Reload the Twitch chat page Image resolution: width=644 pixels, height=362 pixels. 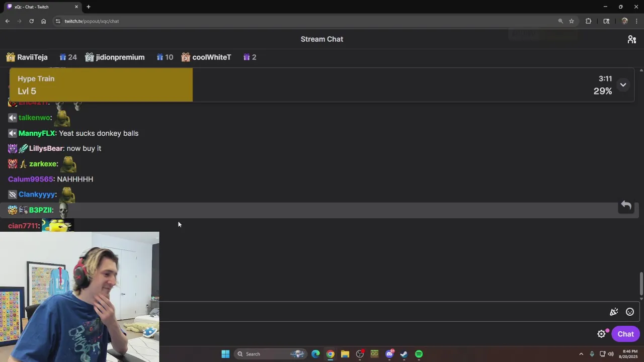(x=31, y=21)
